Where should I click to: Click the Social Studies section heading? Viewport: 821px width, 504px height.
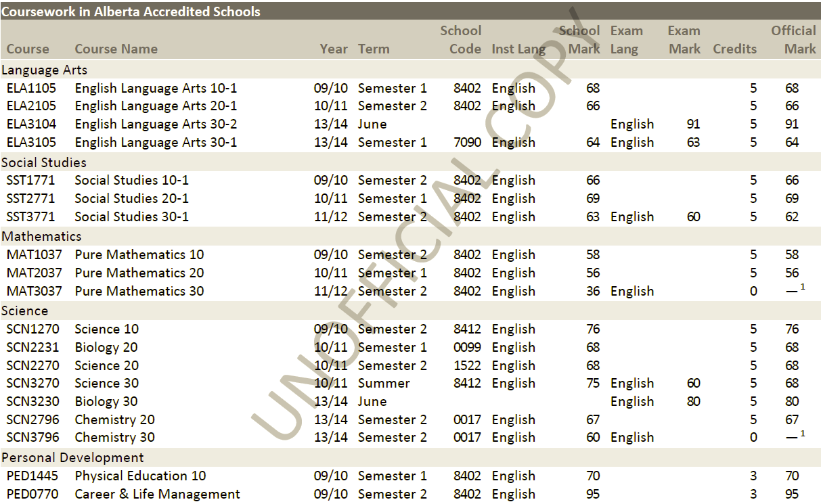(x=44, y=162)
